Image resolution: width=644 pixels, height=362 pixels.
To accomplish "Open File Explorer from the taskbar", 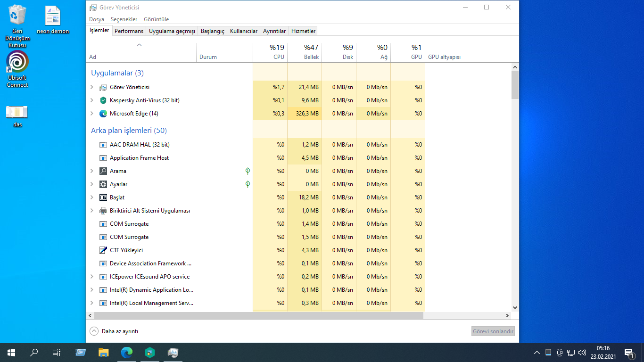I will (x=104, y=352).
